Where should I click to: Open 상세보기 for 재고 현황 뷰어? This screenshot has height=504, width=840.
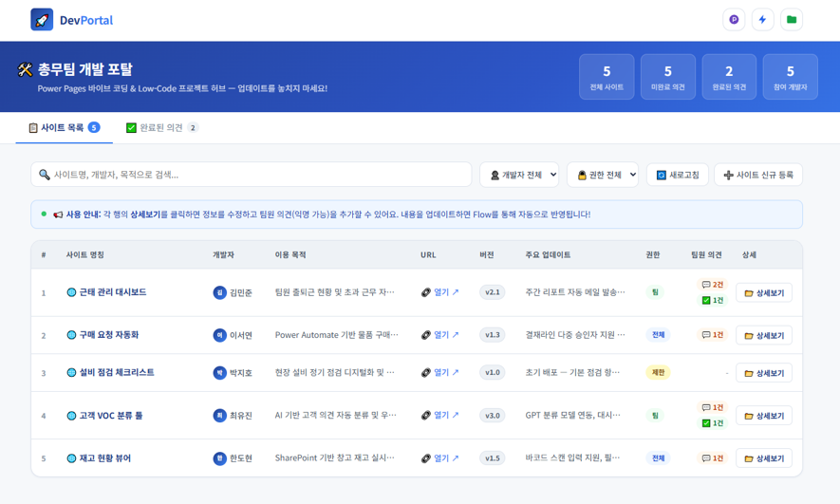(764, 458)
